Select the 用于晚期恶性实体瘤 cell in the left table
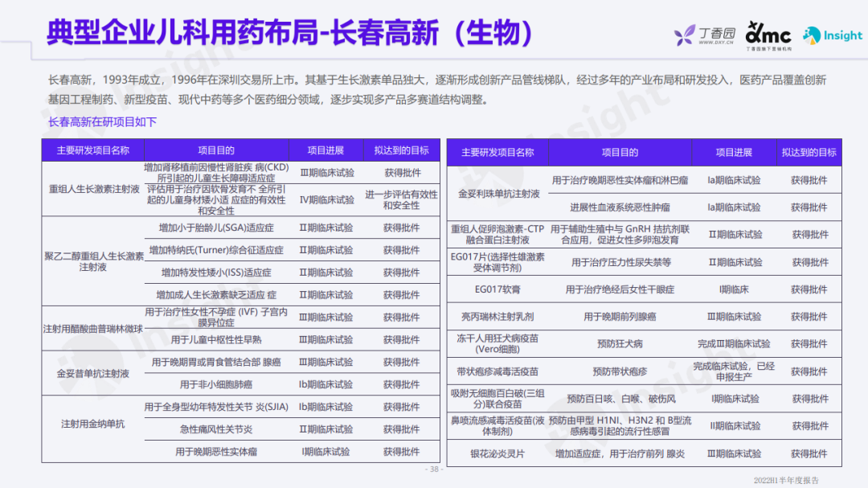Viewport: 868px width, 488px height. [216, 452]
